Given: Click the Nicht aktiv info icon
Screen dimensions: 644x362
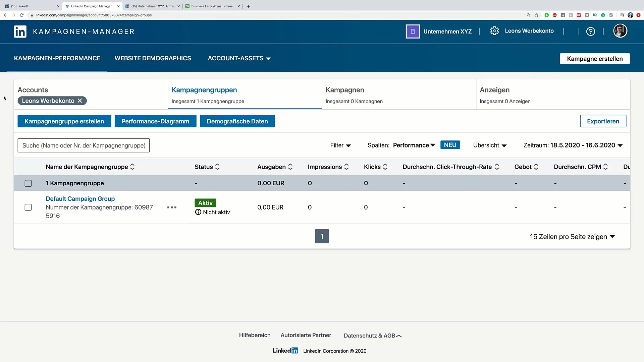Looking at the screenshot, I should coord(198,212).
